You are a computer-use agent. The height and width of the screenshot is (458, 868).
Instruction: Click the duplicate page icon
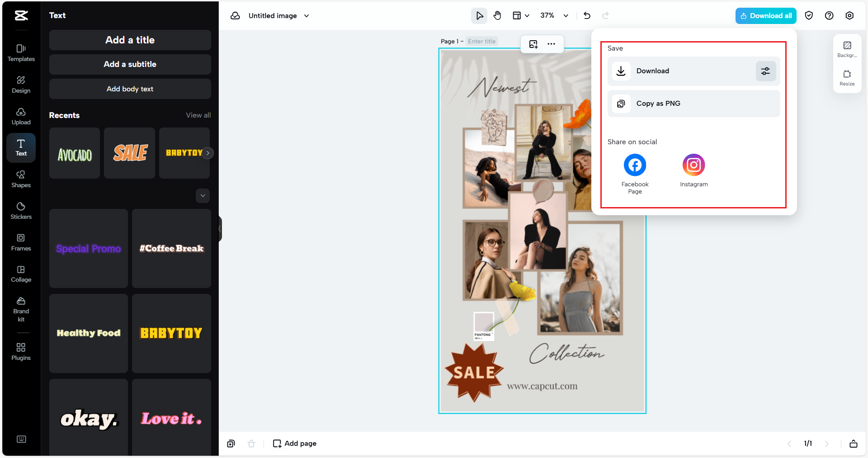pos(231,444)
